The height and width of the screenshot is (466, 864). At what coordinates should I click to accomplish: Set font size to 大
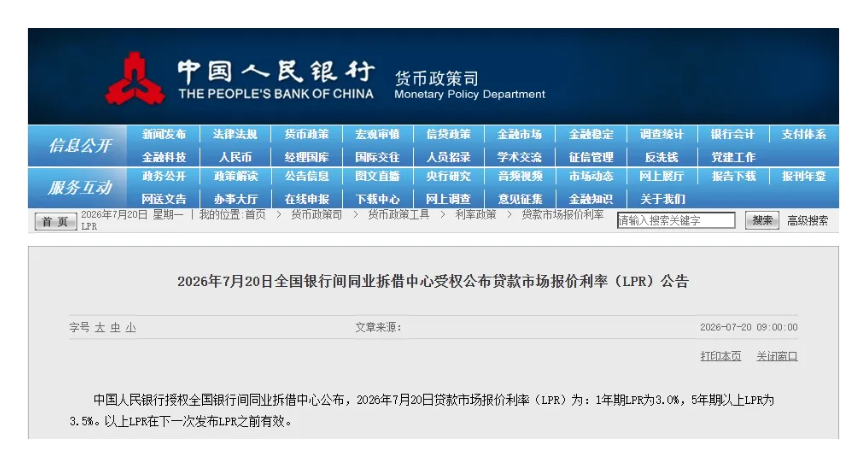click(x=100, y=328)
